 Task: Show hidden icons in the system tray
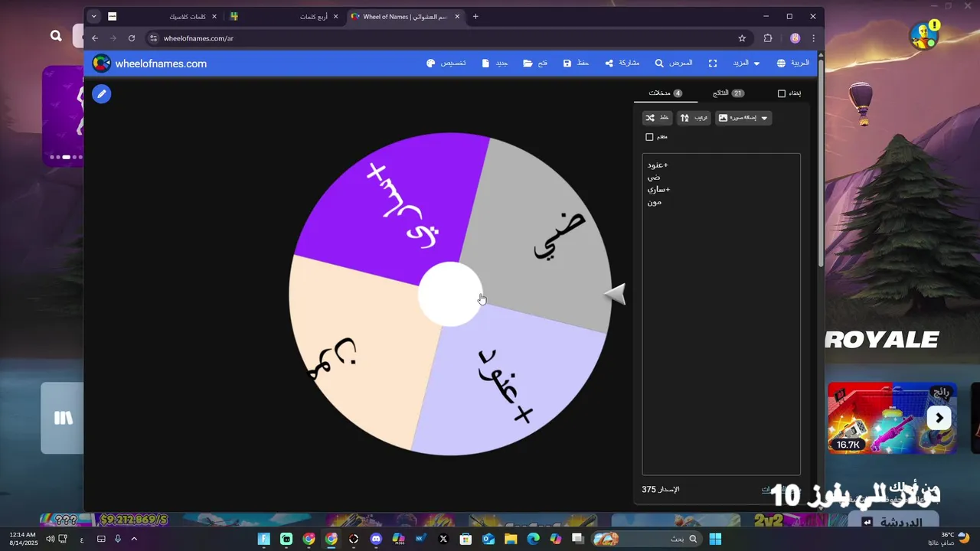click(x=134, y=539)
